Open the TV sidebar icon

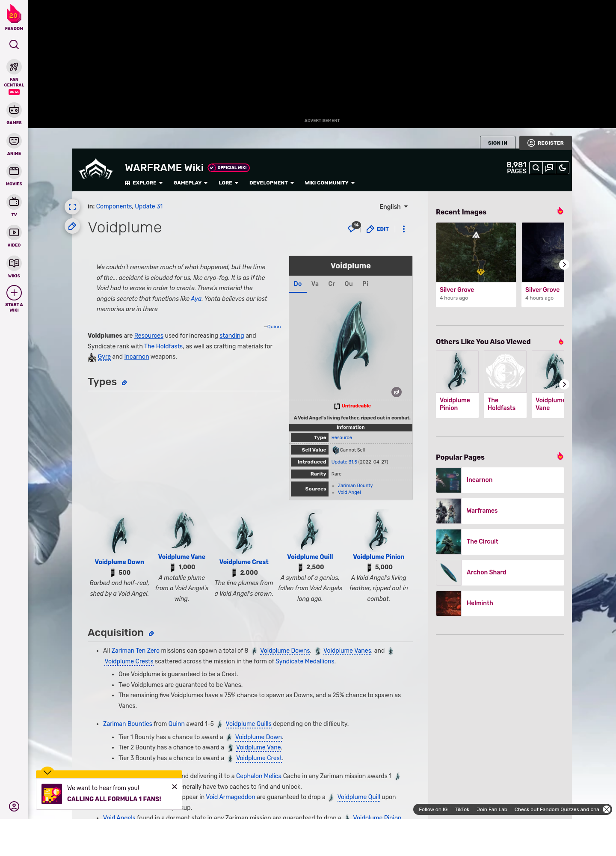point(14,202)
